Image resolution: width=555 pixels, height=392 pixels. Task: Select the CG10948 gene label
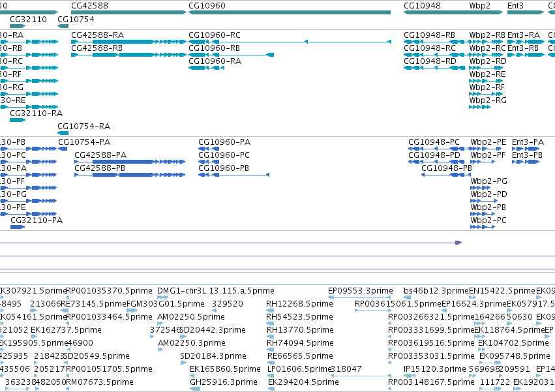(422, 6)
